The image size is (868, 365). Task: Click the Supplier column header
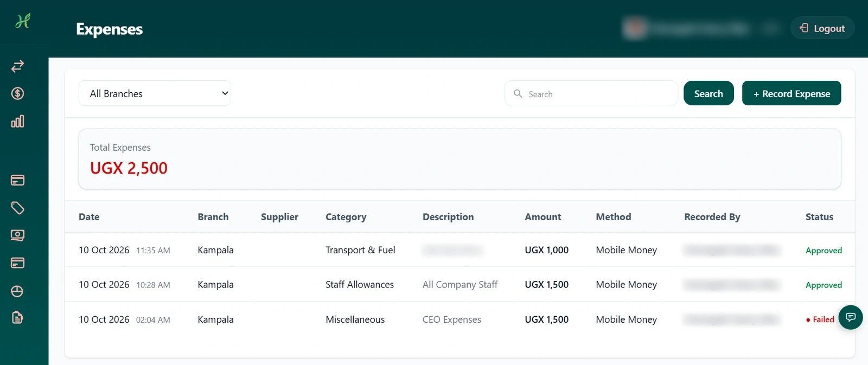pos(279,217)
